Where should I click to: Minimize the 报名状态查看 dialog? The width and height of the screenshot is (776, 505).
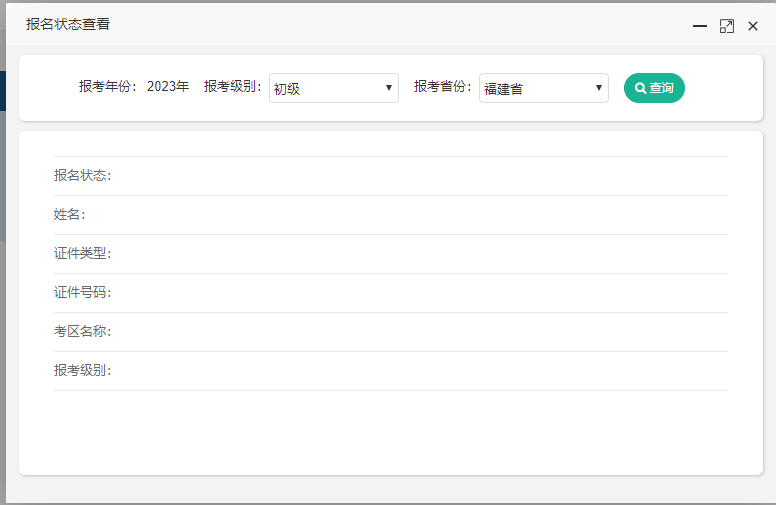[x=700, y=26]
